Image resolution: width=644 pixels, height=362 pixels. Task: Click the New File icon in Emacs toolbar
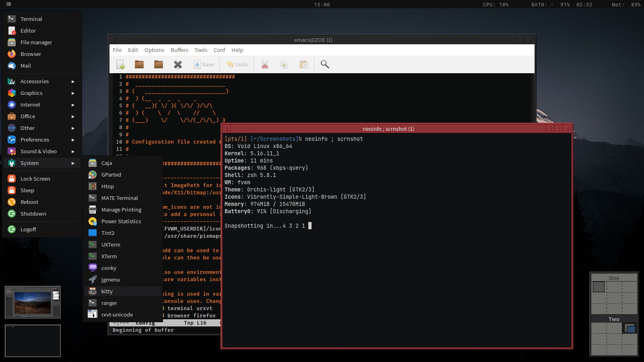tap(120, 64)
